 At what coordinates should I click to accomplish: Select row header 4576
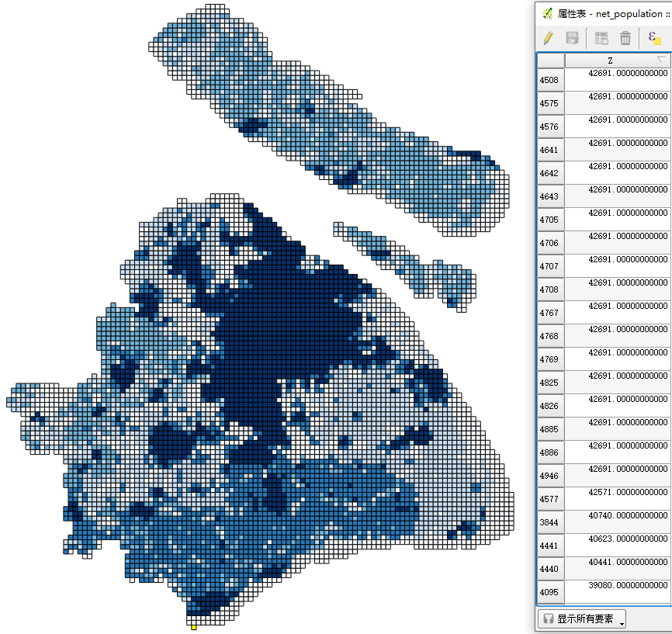[x=551, y=126]
